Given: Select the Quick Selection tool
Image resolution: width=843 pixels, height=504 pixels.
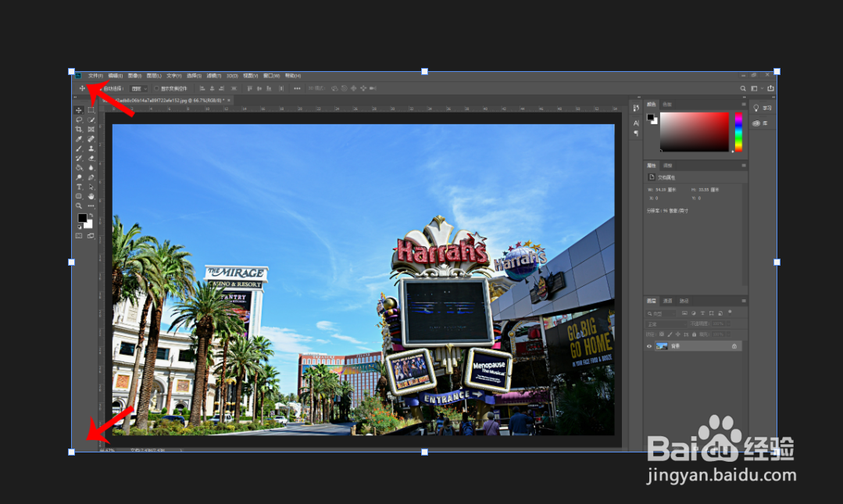Looking at the screenshot, I should pos(91,120).
